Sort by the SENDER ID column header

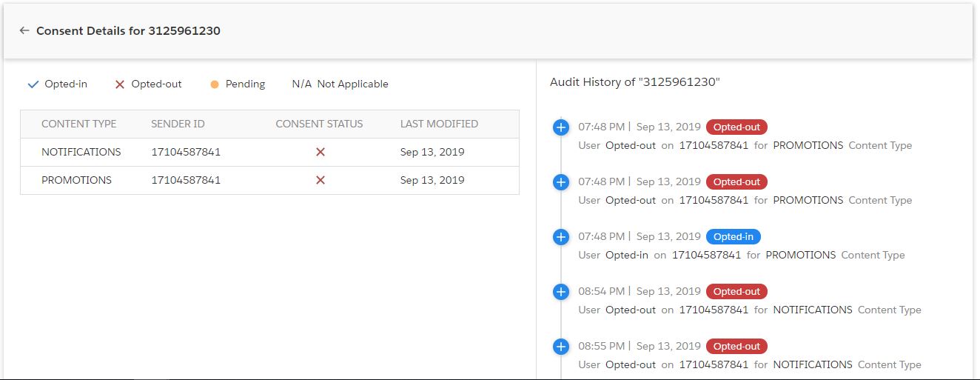(x=178, y=124)
